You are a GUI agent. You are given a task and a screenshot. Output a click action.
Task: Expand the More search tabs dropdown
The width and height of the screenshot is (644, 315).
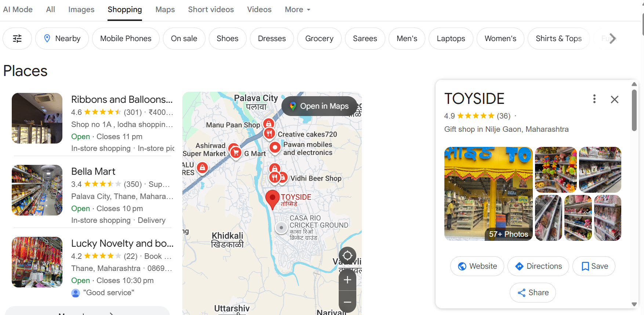(x=298, y=10)
